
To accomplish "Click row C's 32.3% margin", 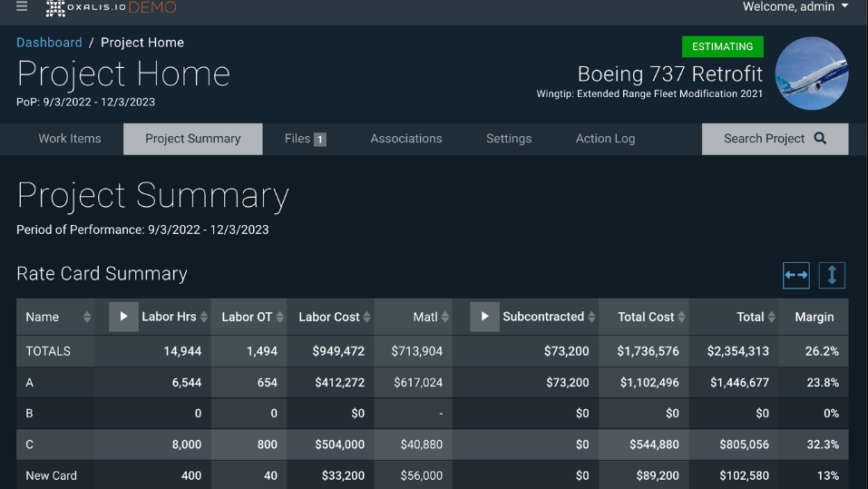I will coord(823,445).
